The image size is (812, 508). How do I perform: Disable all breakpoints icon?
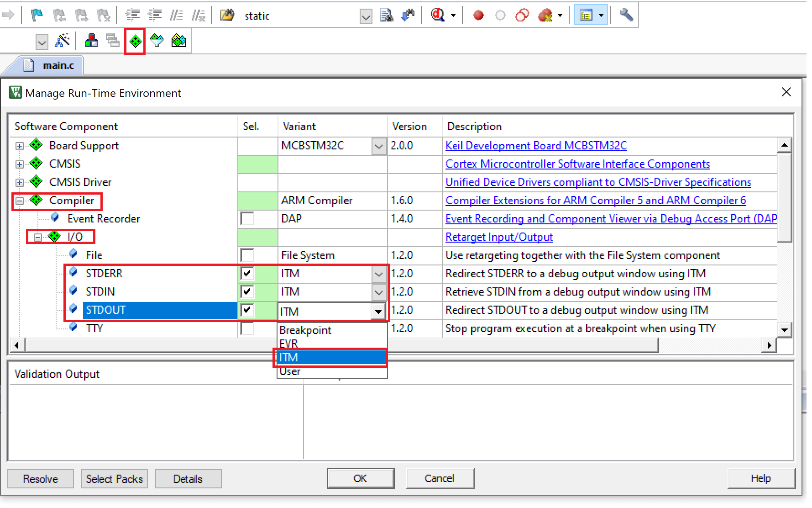pyautogui.click(x=522, y=15)
